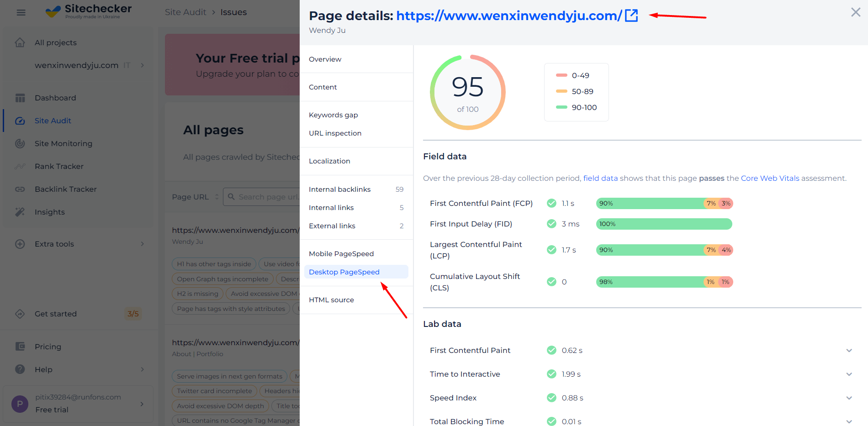Viewport: 868px width, 426px height.
Task: Click LCP green check status icon
Action: tap(552, 250)
